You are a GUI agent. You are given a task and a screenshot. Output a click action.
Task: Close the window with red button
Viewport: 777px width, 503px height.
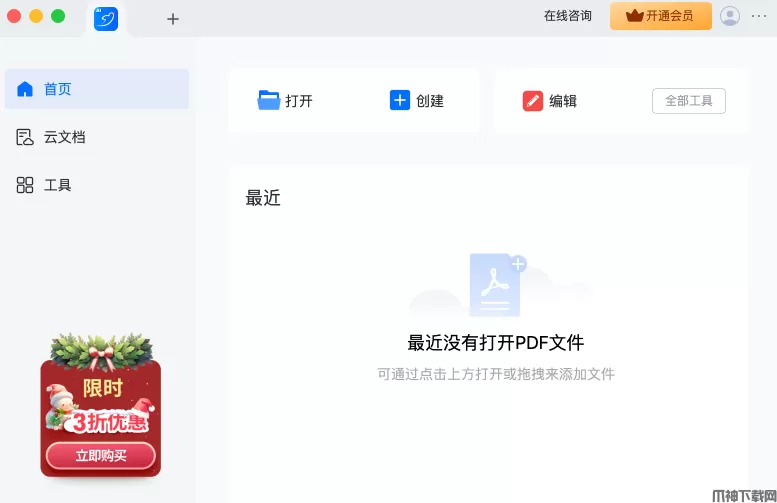[14, 16]
